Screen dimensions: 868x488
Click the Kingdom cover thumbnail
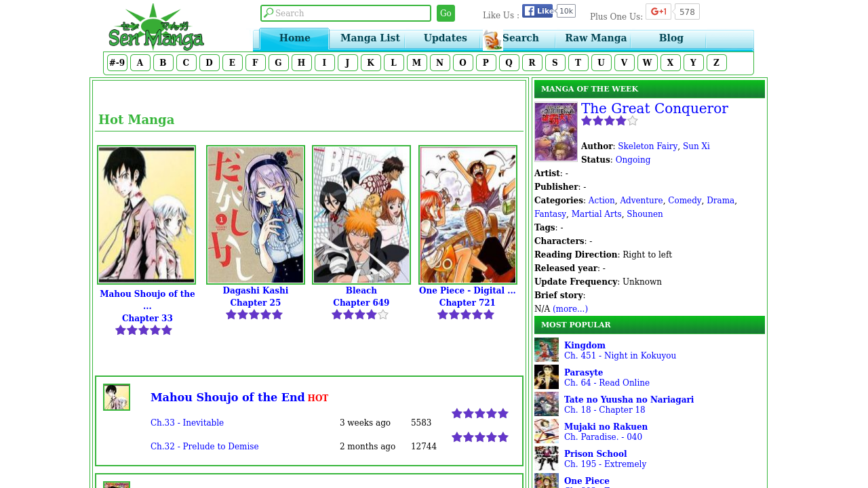coord(546,350)
